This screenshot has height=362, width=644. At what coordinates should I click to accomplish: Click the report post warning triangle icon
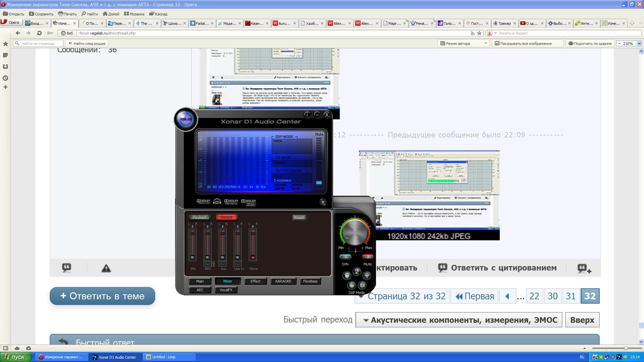(106, 268)
